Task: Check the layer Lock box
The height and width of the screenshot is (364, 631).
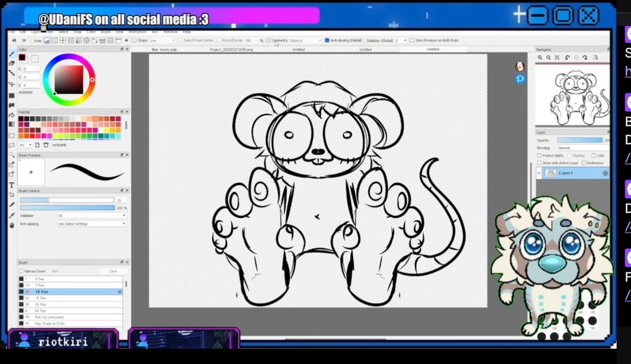Action: pyautogui.click(x=594, y=155)
